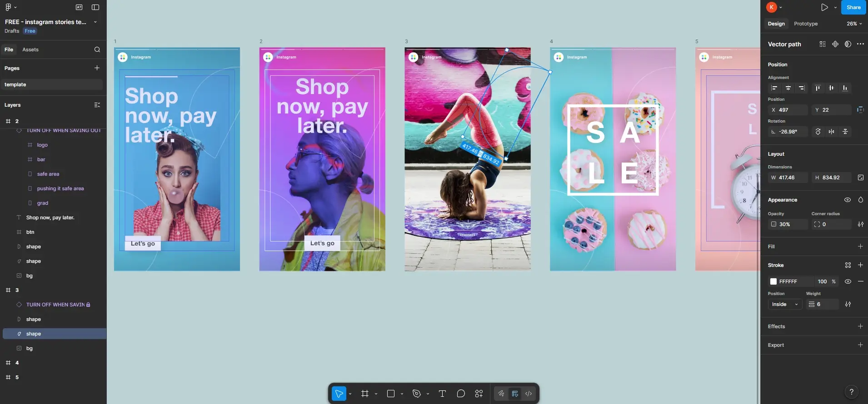This screenshot has height=404, width=868.
Task: Open more options ellipsis in Vector path header
Action: 860,44
